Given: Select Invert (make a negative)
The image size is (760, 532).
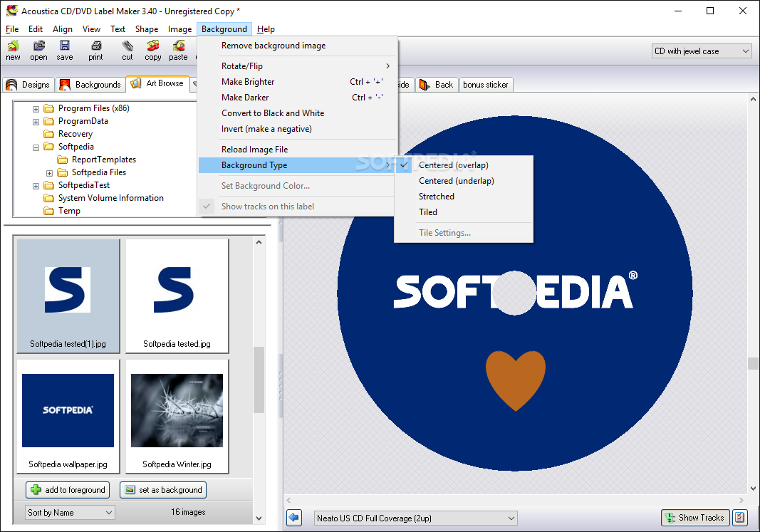Looking at the screenshot, I should 298,129.
